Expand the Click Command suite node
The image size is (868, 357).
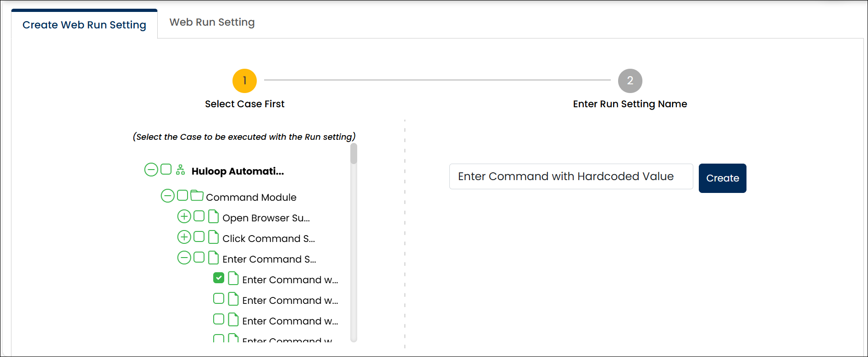point(184,237)
